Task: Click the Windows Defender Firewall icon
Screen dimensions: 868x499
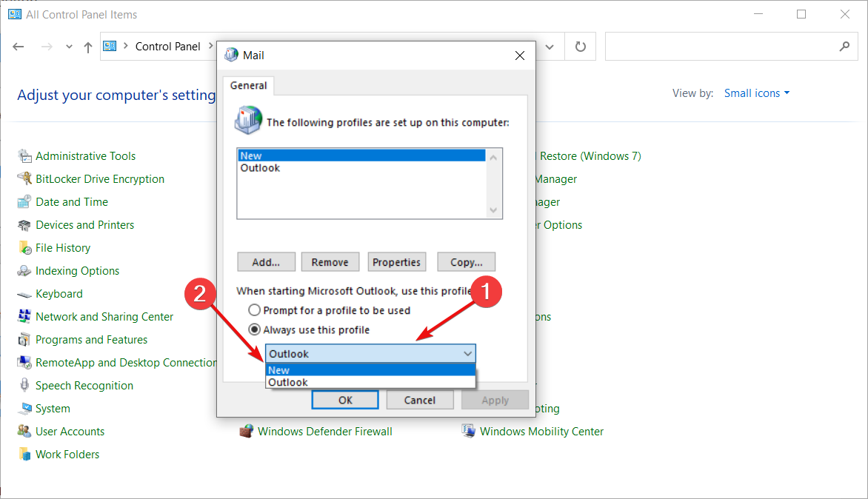Action: pos(247,431)
